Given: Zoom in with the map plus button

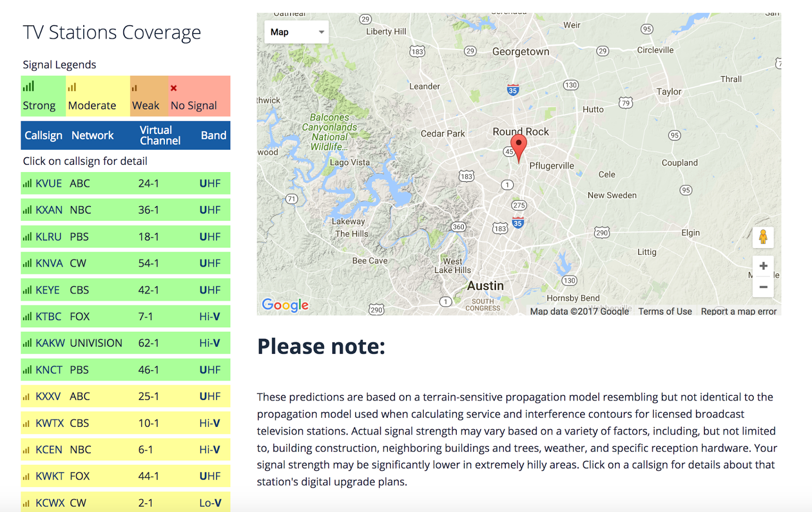Looking at the screenshot, I should (x=763, y=266).
